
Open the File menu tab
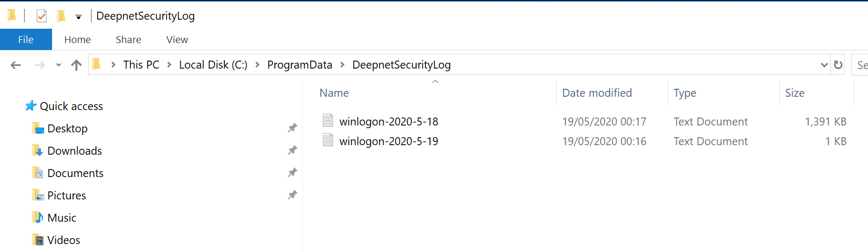tap(25, 39)
